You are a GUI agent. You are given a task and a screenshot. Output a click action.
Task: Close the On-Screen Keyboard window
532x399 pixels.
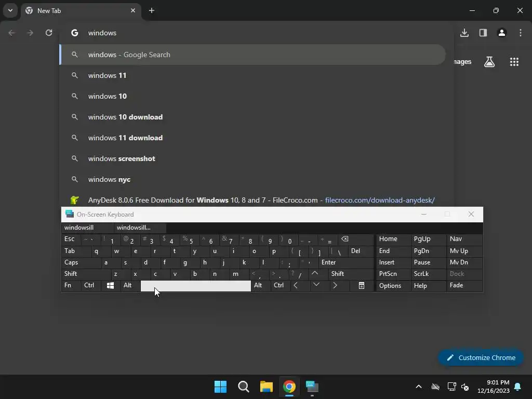pyautogui.click(x=471, y=214)
